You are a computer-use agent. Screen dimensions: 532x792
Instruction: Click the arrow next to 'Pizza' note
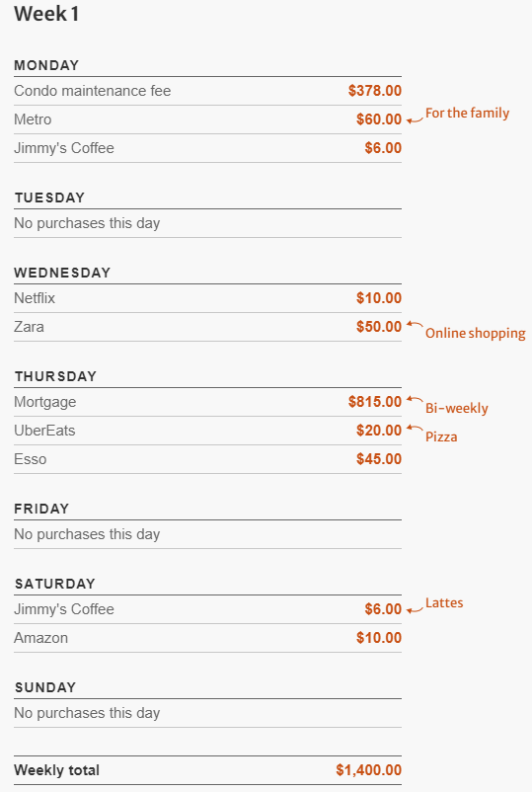pyautogui.click(x=415, y=428)
